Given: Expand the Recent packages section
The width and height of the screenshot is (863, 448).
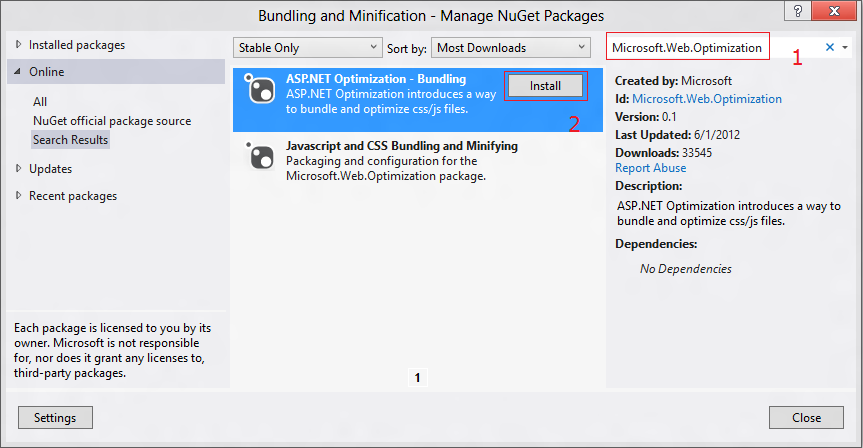Looking at the screenshot, I should (19, 195).
